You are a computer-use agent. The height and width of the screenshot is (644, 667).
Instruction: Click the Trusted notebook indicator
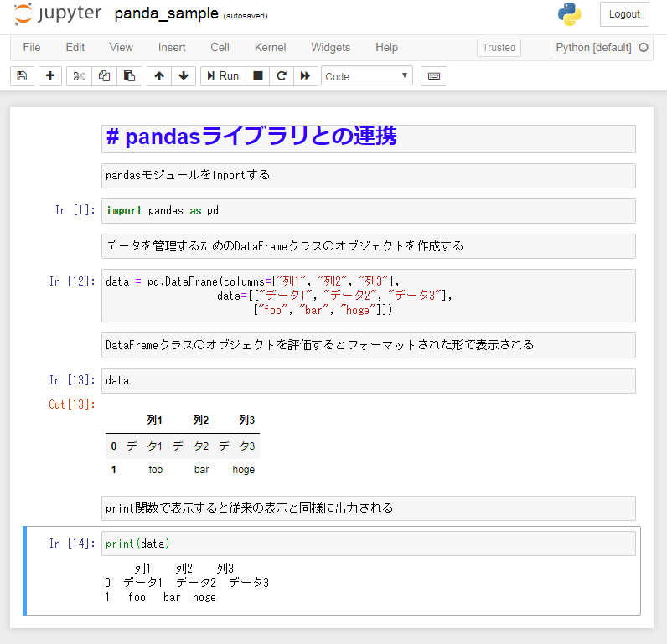(x=499, y=48)
